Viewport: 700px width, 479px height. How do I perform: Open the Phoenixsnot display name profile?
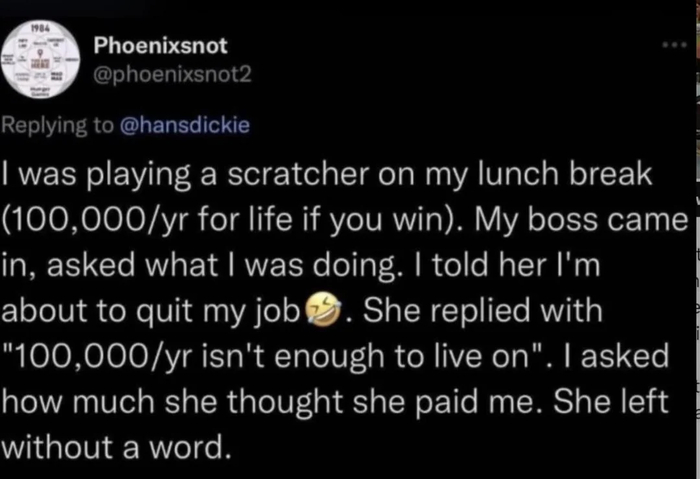(160, 46)
